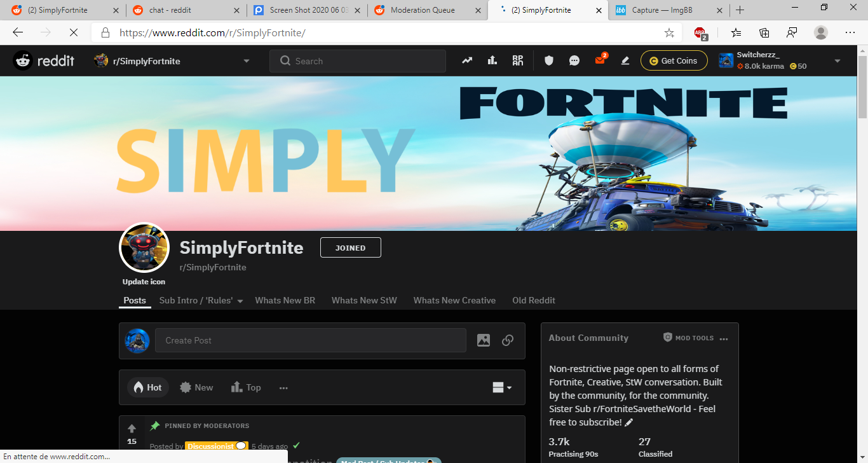Open the Popular feed trending-arrow icon
Viewport: 868px width, 463px height.
tap(467, 61)
